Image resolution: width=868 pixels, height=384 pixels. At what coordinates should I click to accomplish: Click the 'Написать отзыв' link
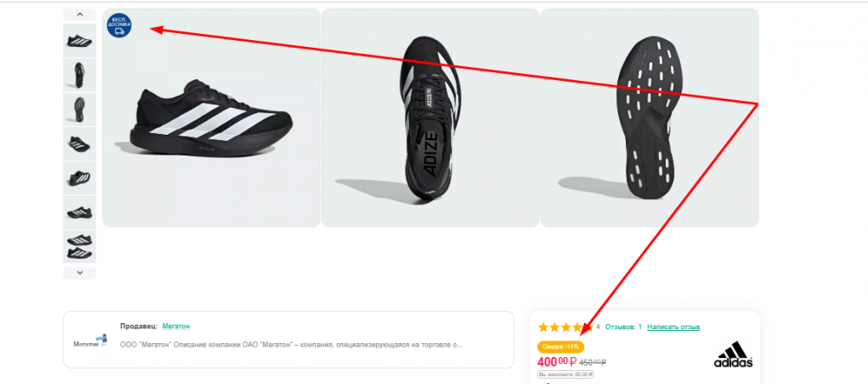click(674, 327)
